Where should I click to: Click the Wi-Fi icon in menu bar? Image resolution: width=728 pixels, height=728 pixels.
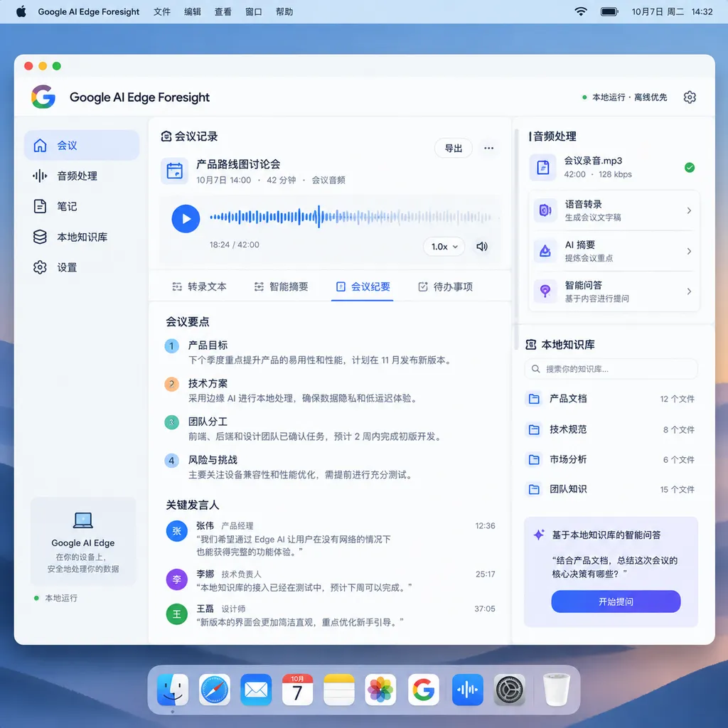580,11
